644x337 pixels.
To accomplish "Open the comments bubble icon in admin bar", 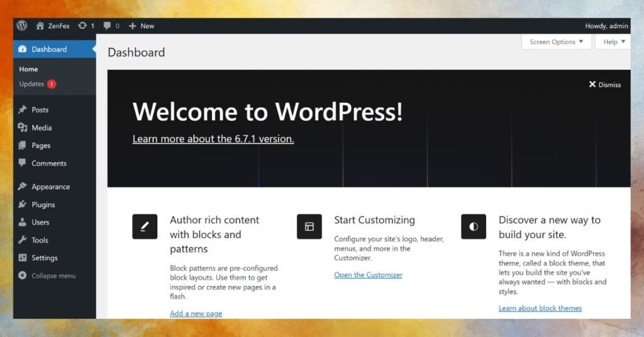I will [107, 26].
